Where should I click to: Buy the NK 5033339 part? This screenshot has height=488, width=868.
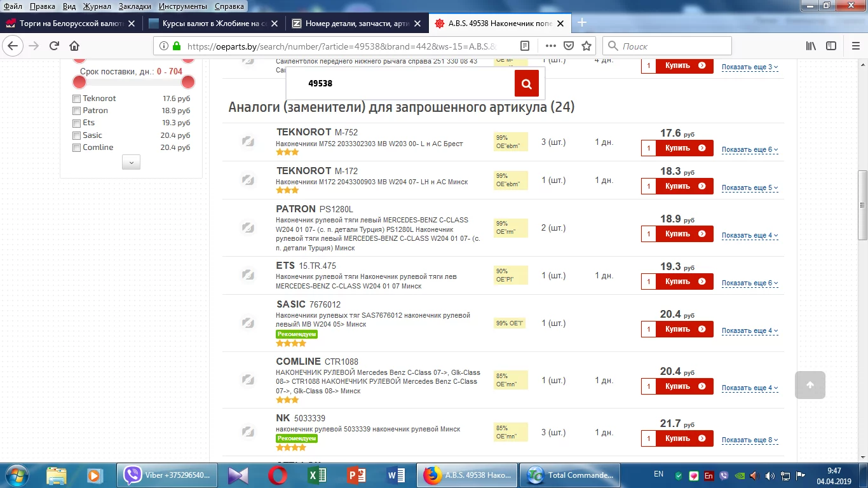(x=684, y=438)
